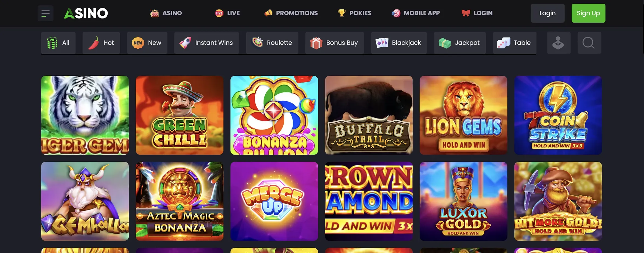Open the Pokies menu item
Image resolution: width=644 pixels, height=253 pixels.
coord(354,13)
